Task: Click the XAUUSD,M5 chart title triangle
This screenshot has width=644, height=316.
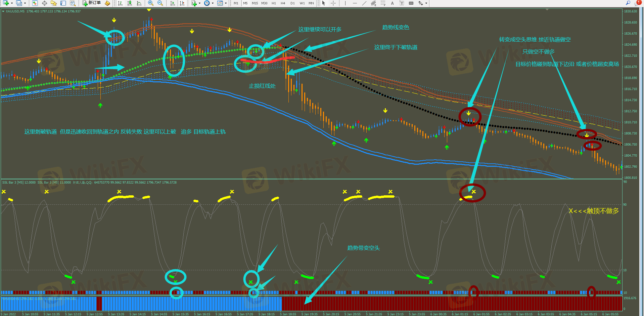Action: pos(3,11)
